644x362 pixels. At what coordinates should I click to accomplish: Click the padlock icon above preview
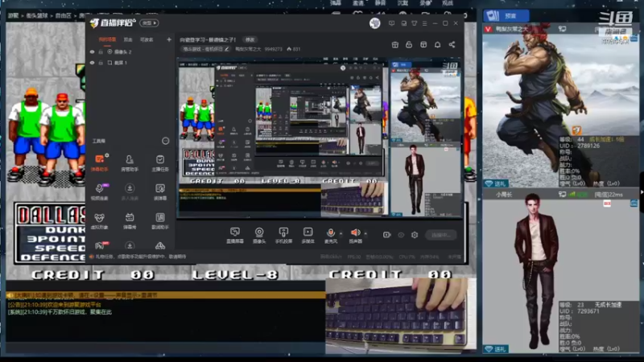pos(409,45)
